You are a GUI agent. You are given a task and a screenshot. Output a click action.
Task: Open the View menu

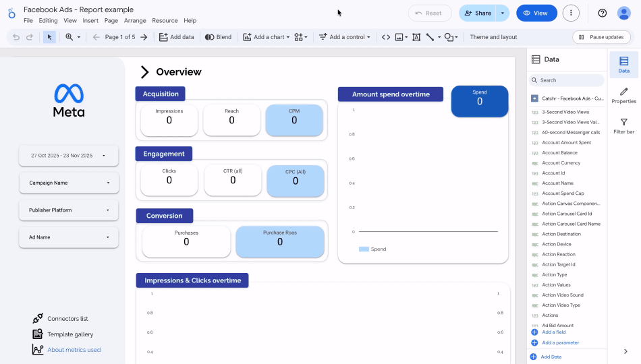pyautogui.click(x=70, y=20)
